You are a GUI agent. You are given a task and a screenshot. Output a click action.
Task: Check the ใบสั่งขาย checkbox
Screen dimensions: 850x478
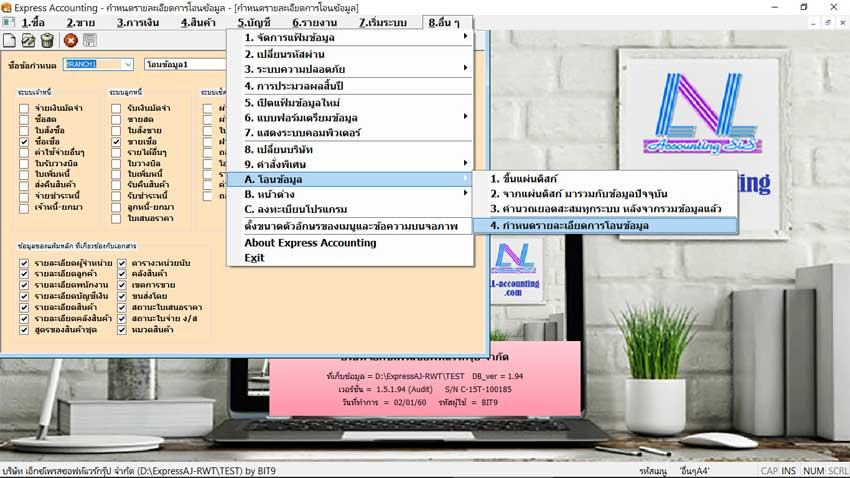tap(116, 131)
